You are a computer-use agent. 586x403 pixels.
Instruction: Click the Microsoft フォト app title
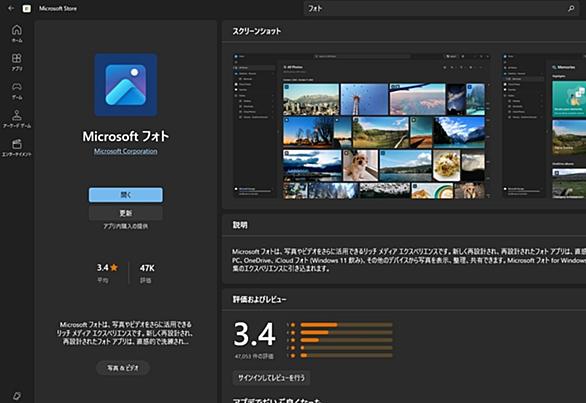tap(126, 136)
